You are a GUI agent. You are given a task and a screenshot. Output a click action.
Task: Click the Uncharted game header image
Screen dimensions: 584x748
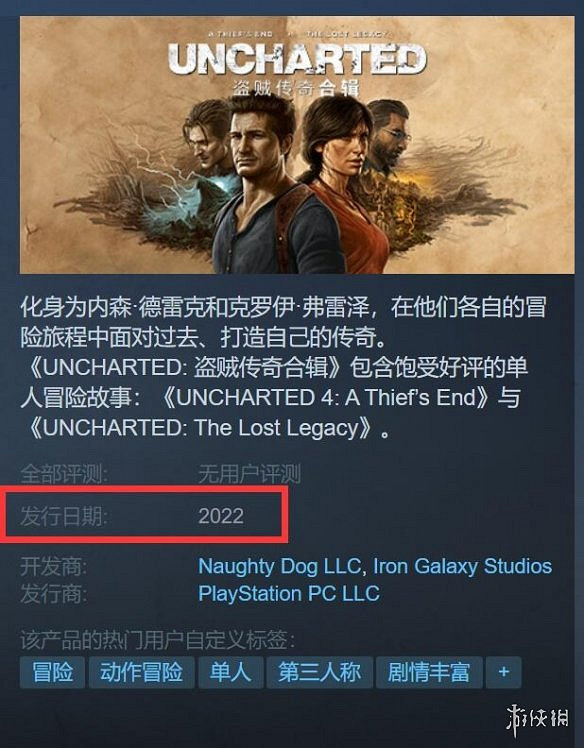tap(297, 145)
